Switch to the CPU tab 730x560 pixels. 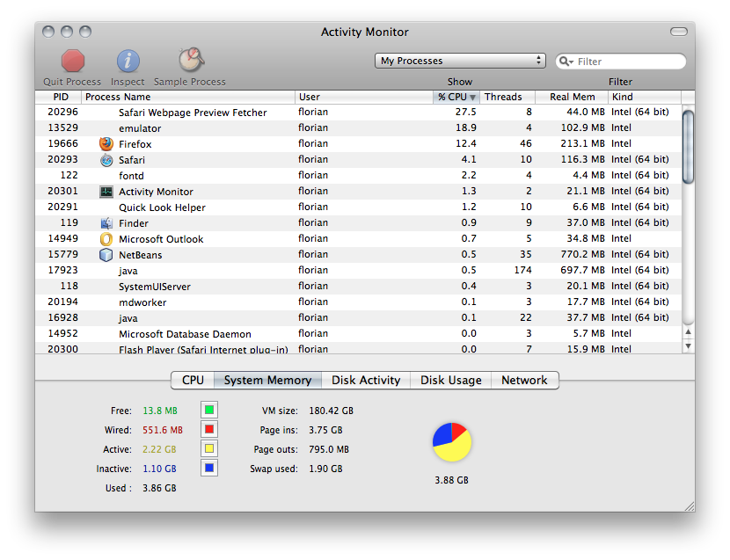point(193,381)
